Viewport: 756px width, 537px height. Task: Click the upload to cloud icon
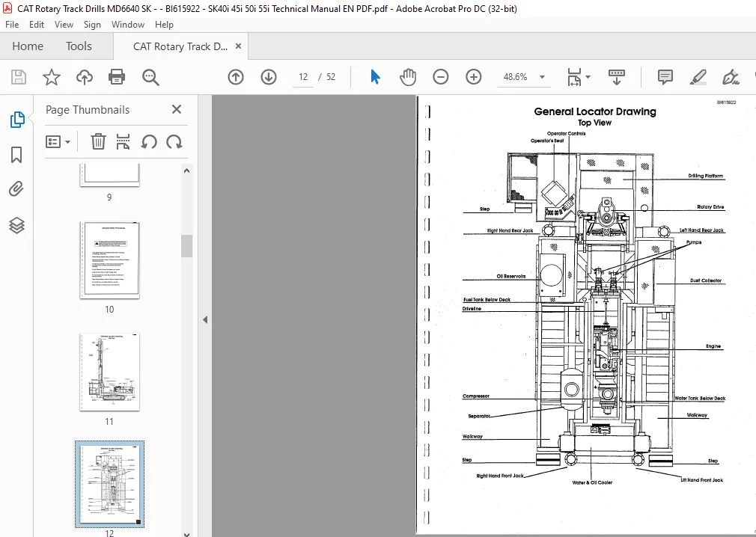point(85,77)
